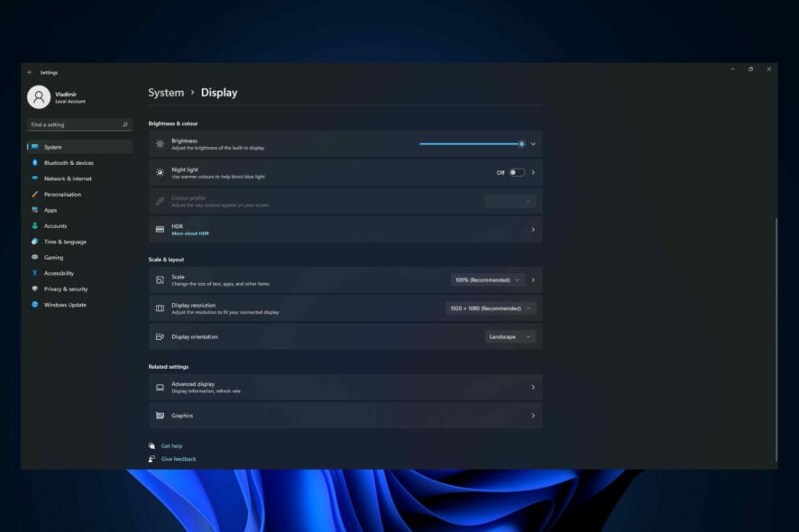The image size is (799, 532).
Task: Expand the Brightness row chevron
Action: [532, 142]
